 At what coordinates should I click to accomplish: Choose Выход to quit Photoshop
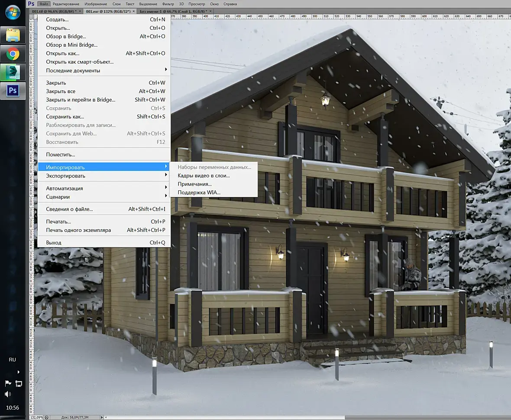[104, 243]
